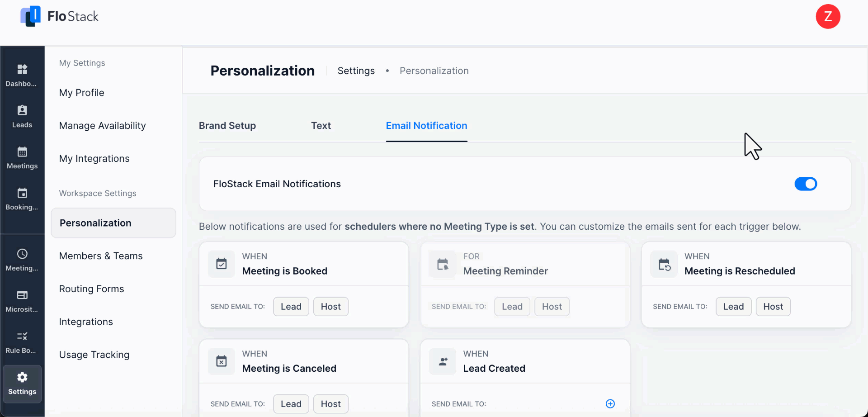
Task: Open My Profile settings
Action: [82, 93]
